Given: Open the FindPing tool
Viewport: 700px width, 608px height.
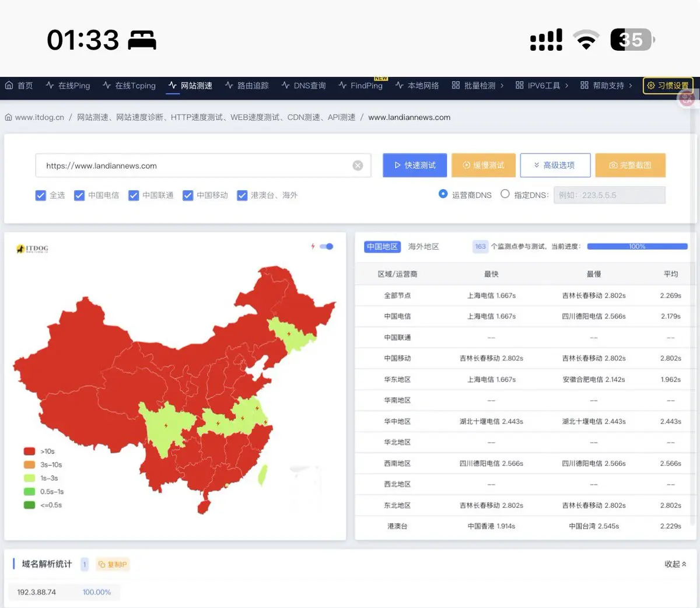Looking at the screenshot, I should tap(360, 85).
